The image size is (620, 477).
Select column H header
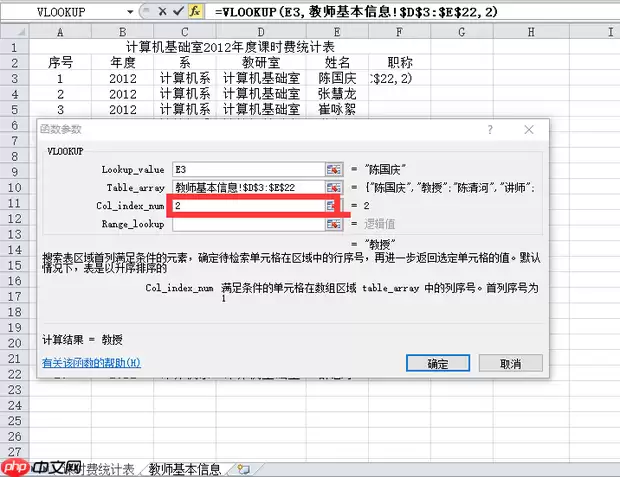[x=531, y=32]
